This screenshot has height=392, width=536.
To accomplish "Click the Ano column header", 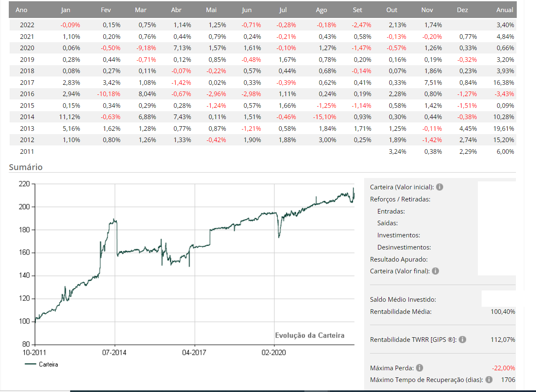I will [21, 10].
